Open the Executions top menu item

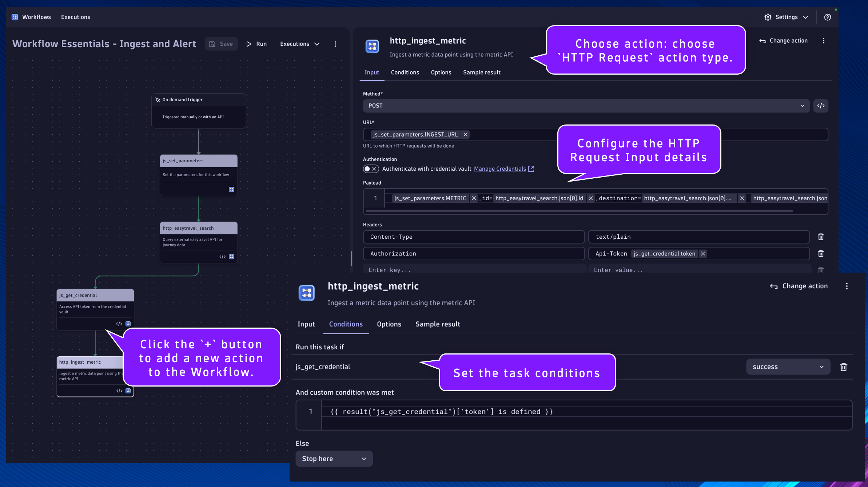pyautogui.click(x=75, y=17)
